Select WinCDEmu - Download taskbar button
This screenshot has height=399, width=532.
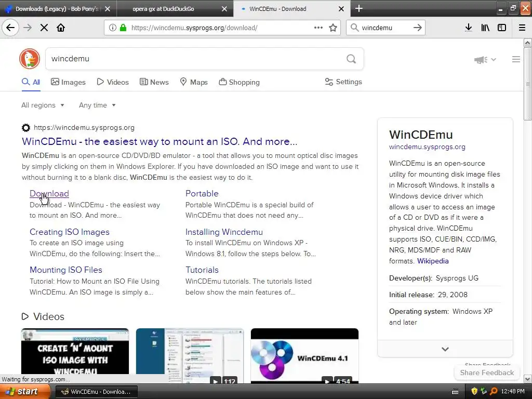click(96, 392)
